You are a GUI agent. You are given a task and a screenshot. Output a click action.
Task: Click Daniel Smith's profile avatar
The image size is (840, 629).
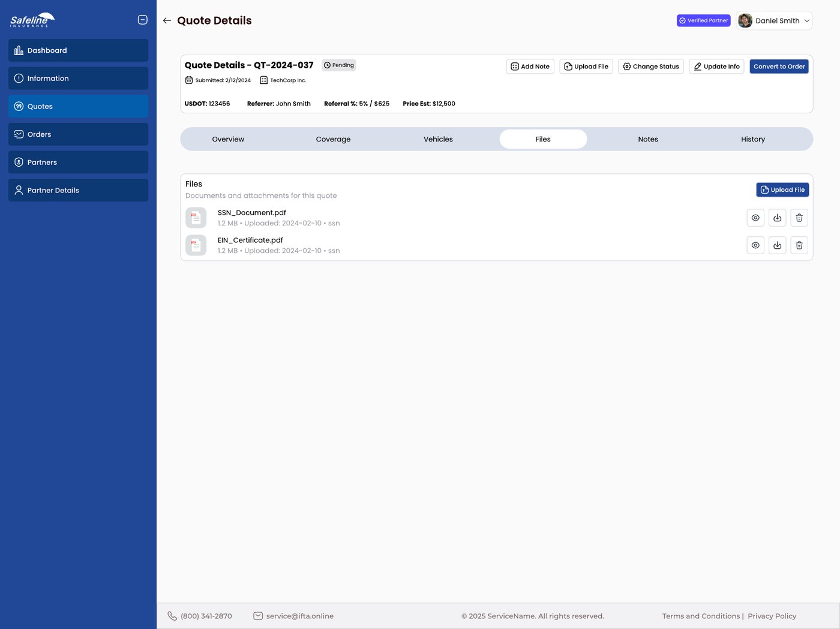point(745,20)
